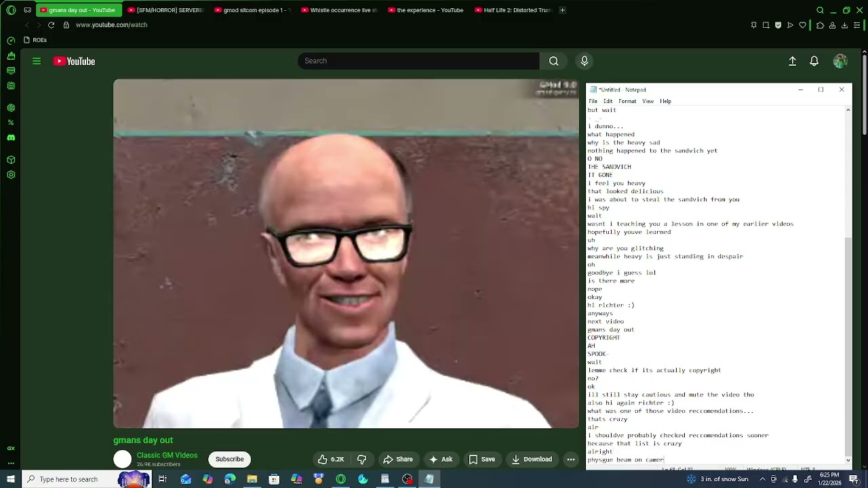
Task: Open Opera GX sidebar settings gear
Action: click(11, 175)
